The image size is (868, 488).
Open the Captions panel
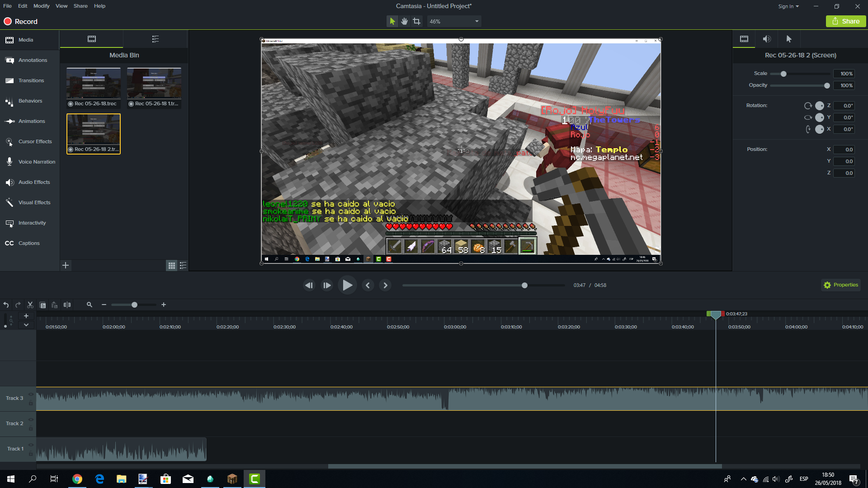tap(29, 243)
